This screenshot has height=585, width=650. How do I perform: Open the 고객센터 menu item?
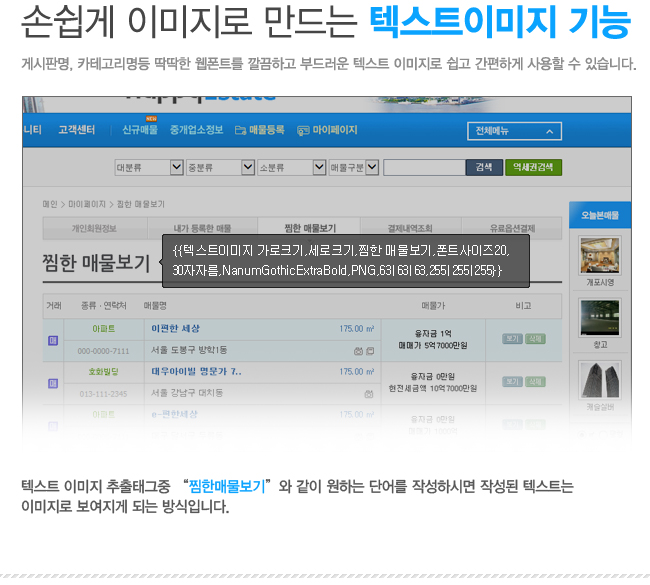[x=77, y=130]
